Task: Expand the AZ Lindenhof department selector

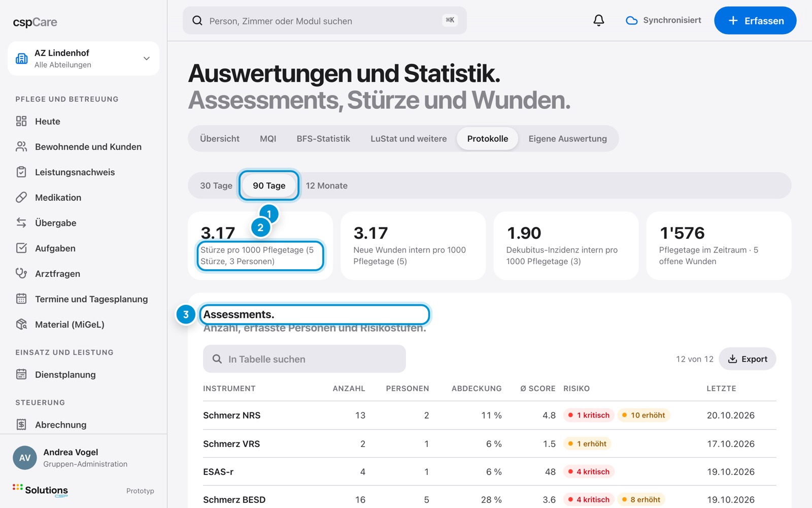Action: tap(83, 58)
